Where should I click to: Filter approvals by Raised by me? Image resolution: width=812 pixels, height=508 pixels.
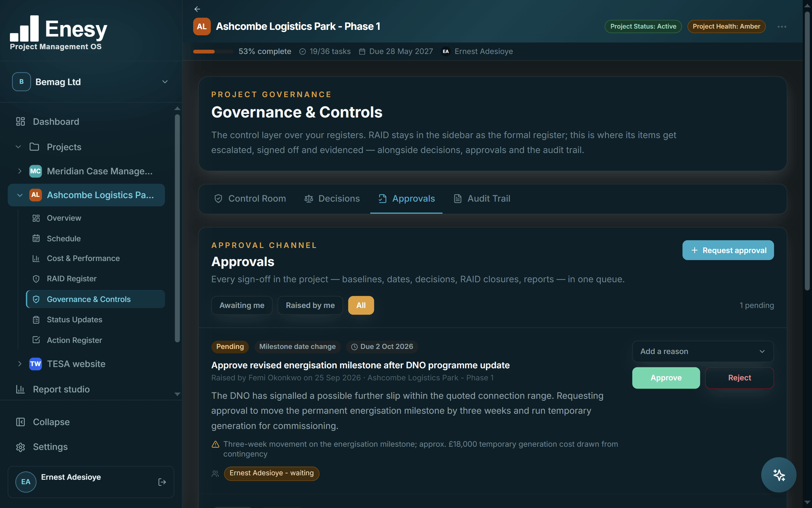311,305
